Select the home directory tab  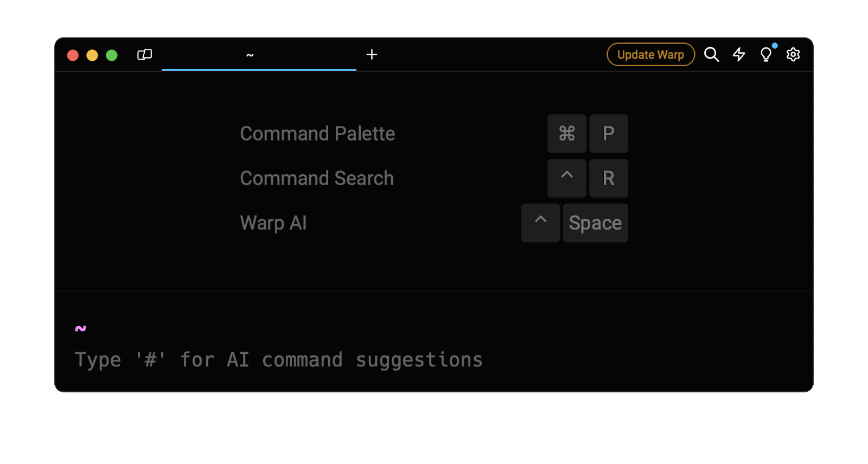pos(259,55)
